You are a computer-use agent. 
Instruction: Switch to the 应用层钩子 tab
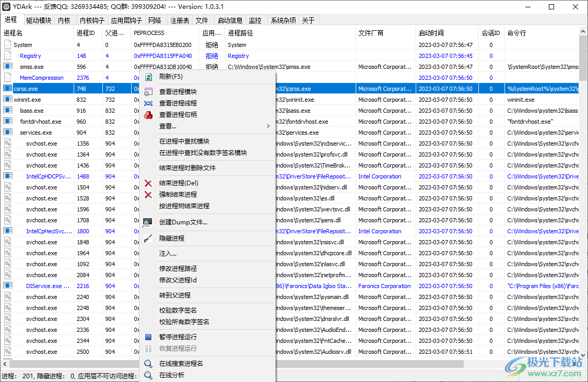point(126,20)
